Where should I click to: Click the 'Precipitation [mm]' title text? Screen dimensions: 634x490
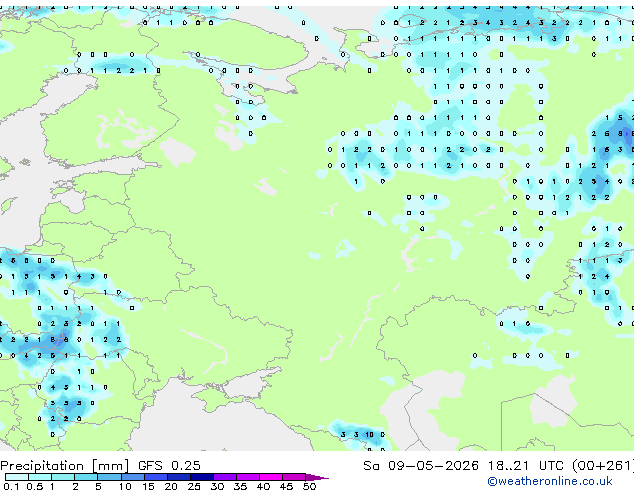click(65, 466)
